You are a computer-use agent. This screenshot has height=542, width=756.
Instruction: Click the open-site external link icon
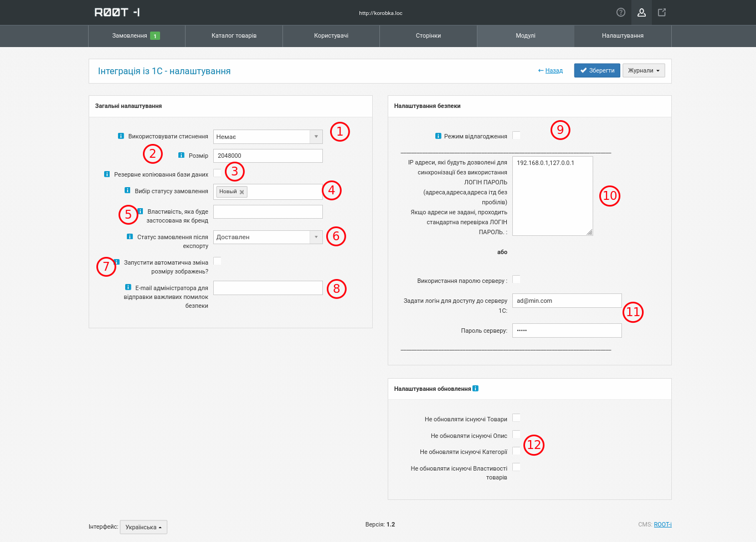(x=662, y=12)
